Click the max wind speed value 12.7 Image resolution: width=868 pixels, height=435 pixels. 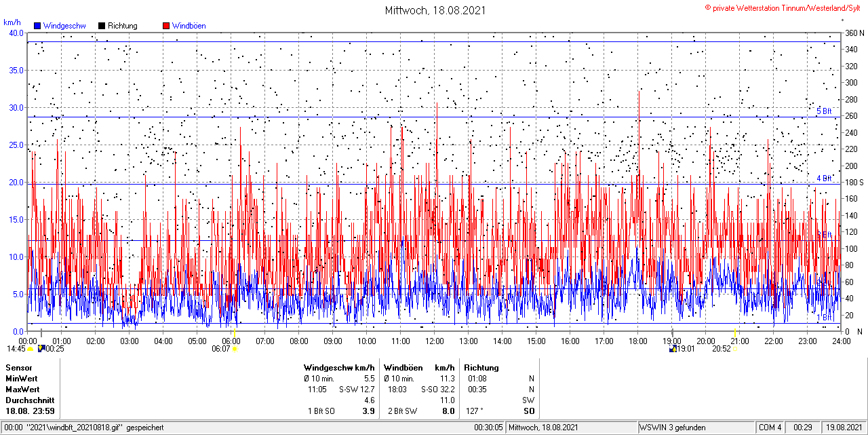coord(368,390)
